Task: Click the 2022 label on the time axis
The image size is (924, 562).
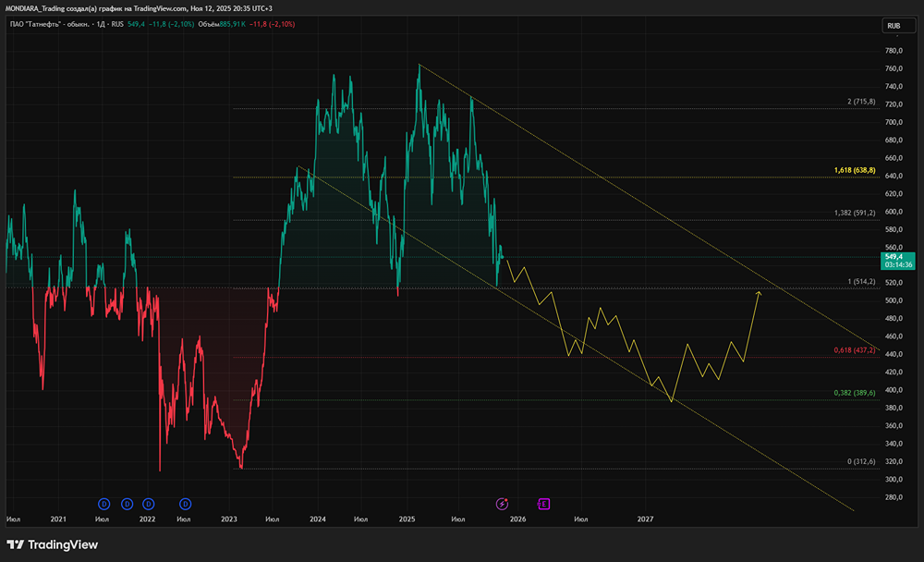Action: (147, 519)
